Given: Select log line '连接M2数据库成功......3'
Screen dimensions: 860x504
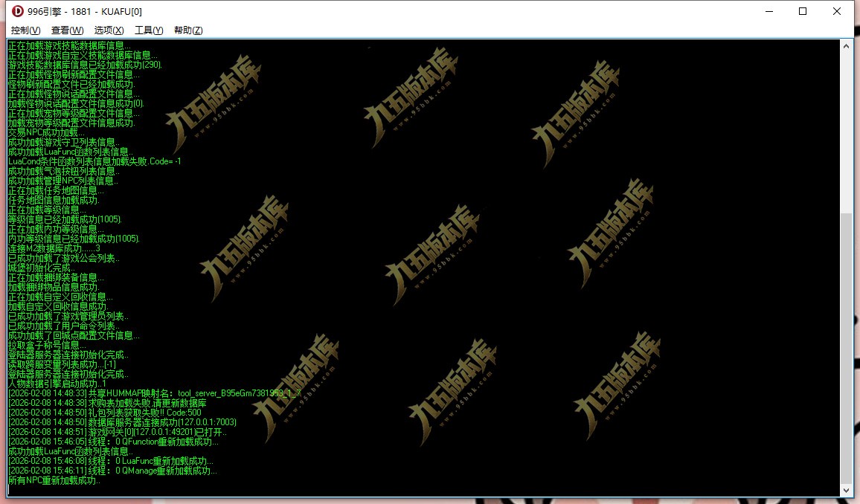Looking at the screenshot, I should [x=54, y=248].
